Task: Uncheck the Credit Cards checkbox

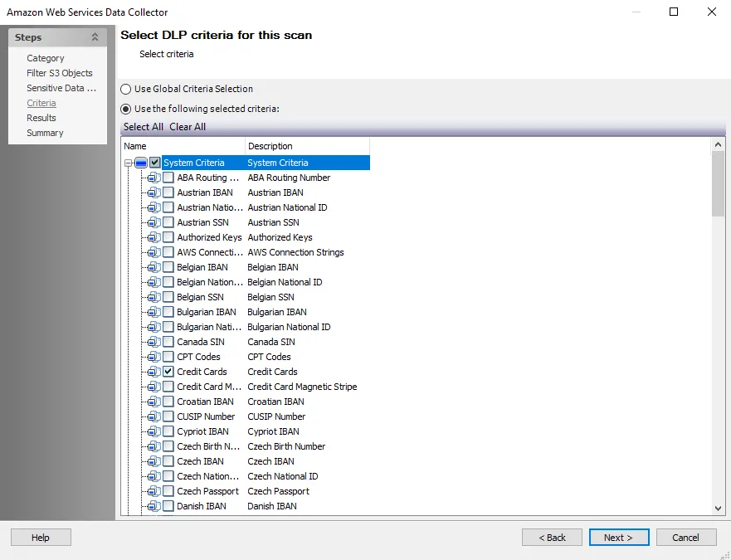Action: (168, 372)
